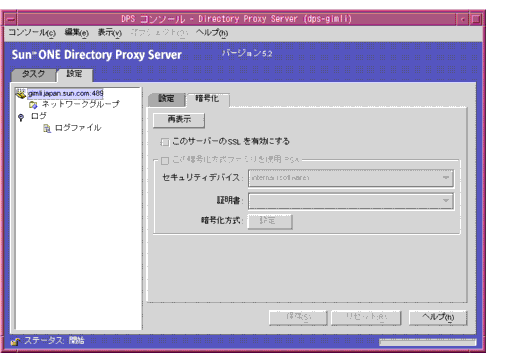
Task: Toggle the RSA cipher family checkbox
Action: pyautogui.click(x=165, y=160)
